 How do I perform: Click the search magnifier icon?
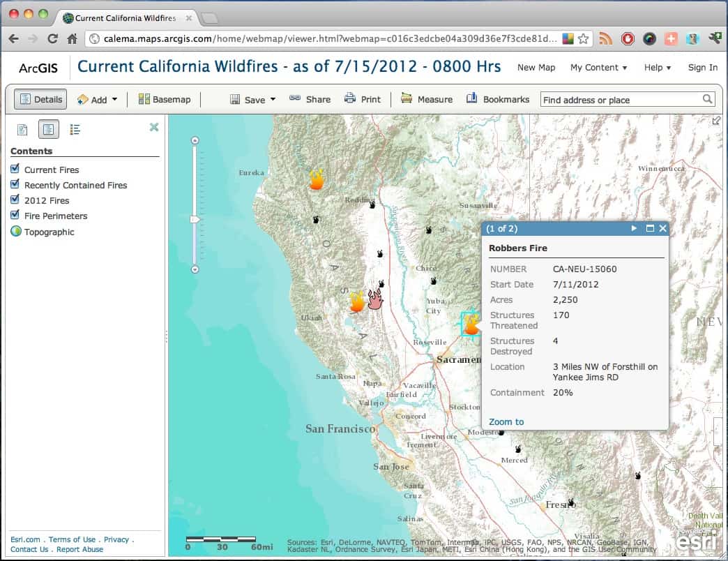(707, 100)
